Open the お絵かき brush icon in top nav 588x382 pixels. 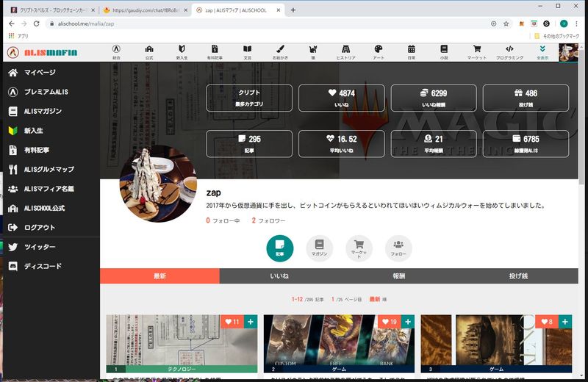click(x=279, y=52)
